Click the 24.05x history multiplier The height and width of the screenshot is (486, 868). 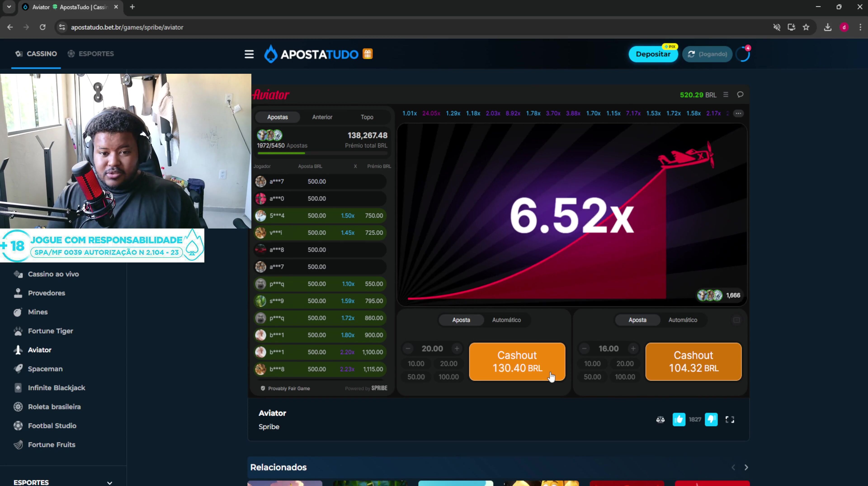(x=431, y=113)
